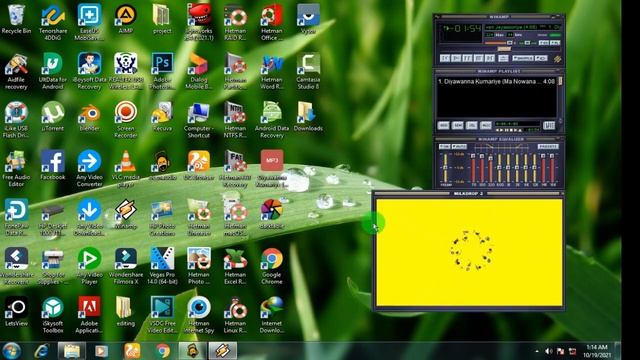The height and width of the screenshot is (360, 640).
Task: Select the VSDC Free Video Editor desktop icon
Action: click(x=162, y=315)
